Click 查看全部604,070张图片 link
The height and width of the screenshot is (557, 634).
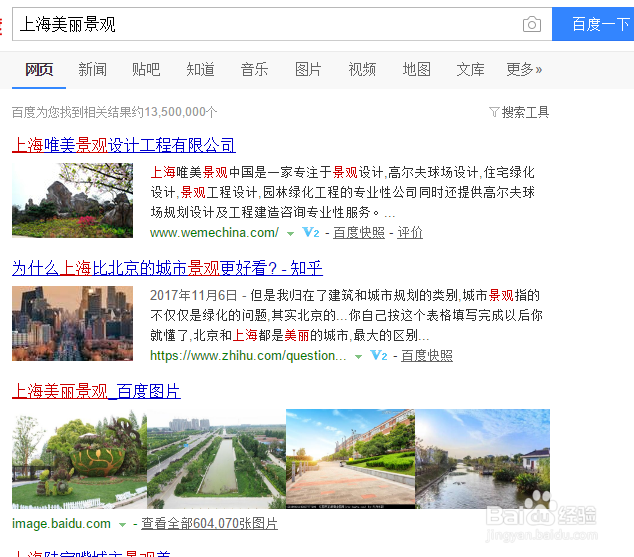(209, 523)
